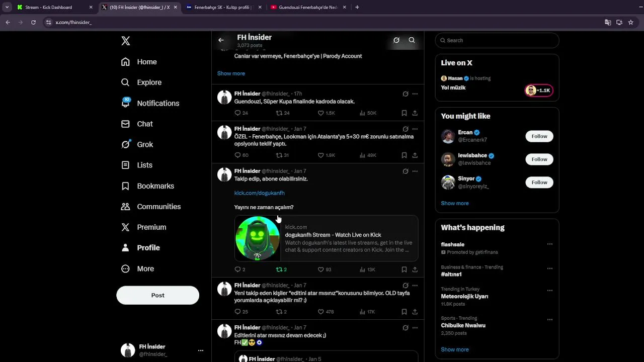Open options for the flashsale promoted trend
Viewport: 644px width, 362px height.
550,244
